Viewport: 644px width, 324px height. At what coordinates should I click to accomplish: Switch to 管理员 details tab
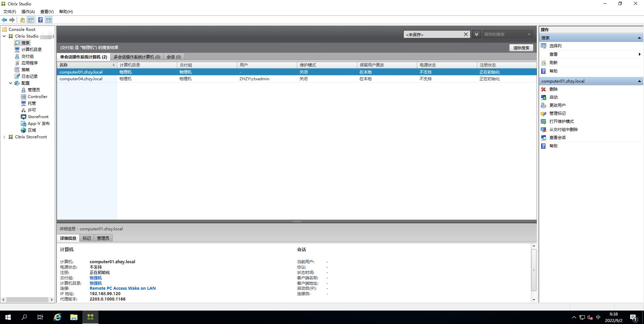point(103,238)
